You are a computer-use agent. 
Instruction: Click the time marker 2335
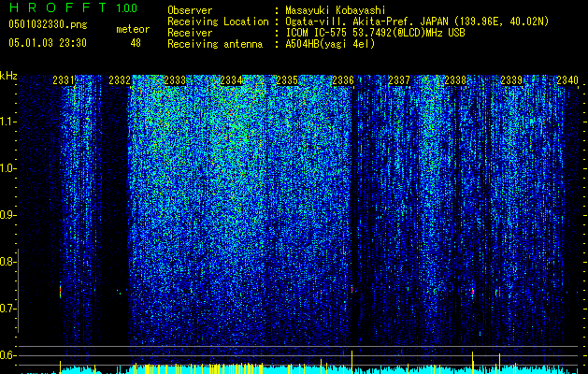[x=287, y=80]
